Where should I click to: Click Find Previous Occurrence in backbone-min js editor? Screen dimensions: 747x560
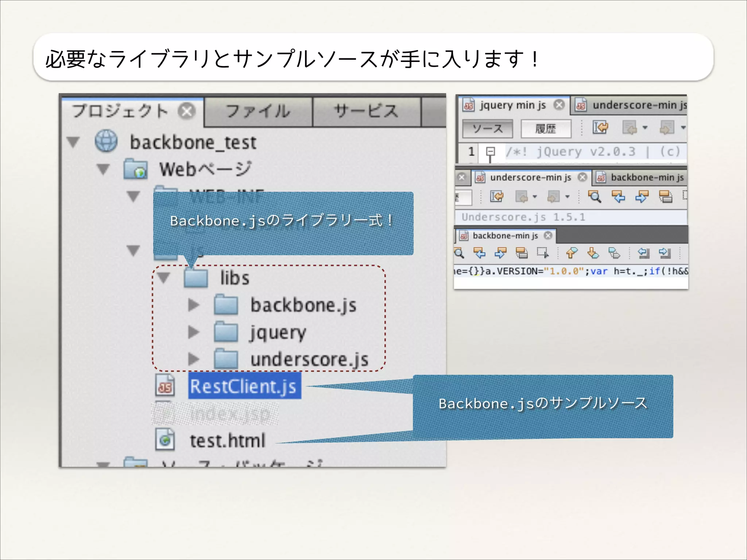pos(479,253)
